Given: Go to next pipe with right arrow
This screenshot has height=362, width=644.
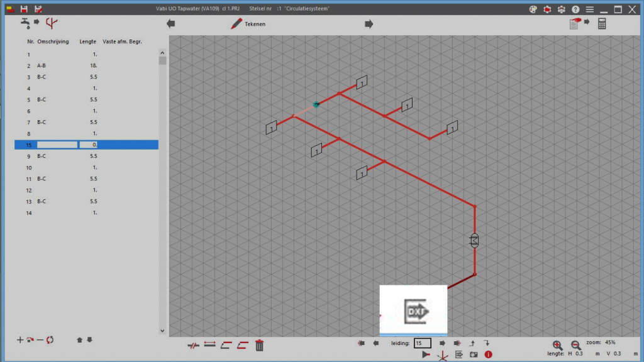Looking at the screenshot, I should 442,343.
